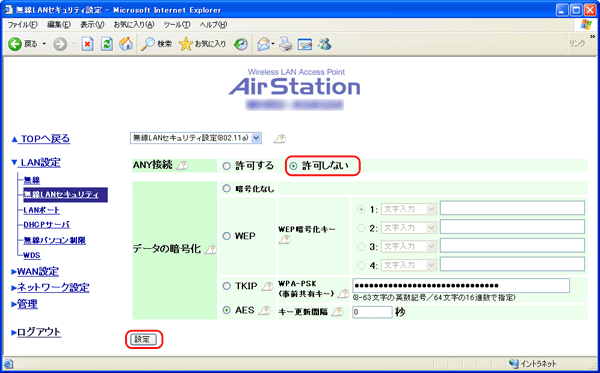The height and width of the screenshot is (373, 600).
Task: Open History/Media icon in toolbar
Action: [241, 44]
